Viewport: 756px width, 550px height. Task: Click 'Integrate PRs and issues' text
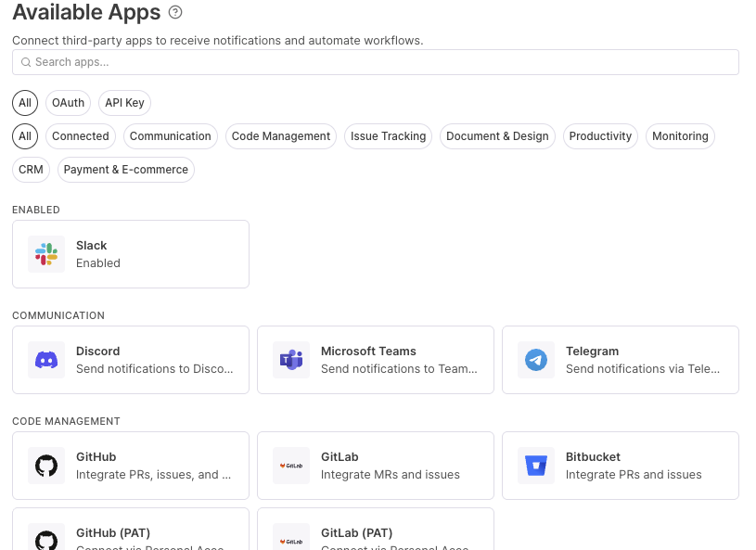click(634, 475)
